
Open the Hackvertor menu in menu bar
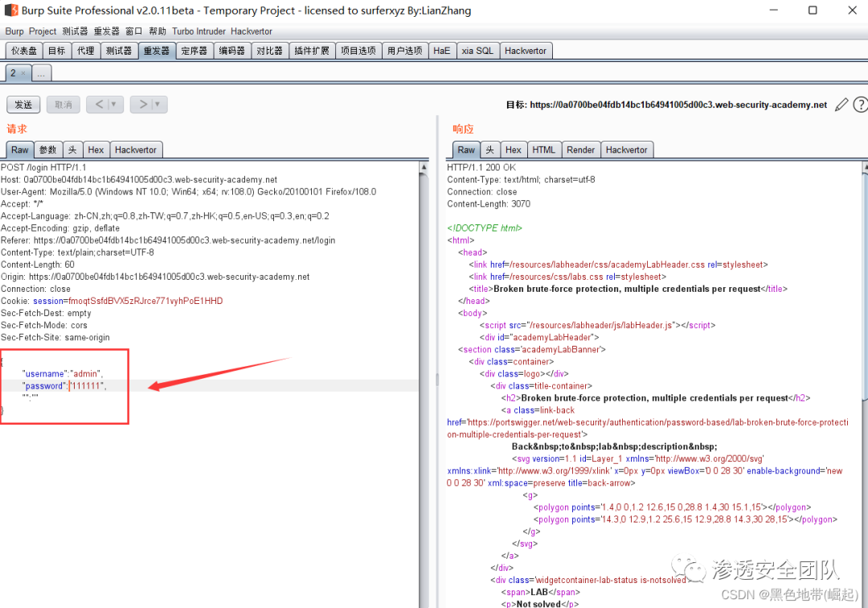click(x=252, y=31)
